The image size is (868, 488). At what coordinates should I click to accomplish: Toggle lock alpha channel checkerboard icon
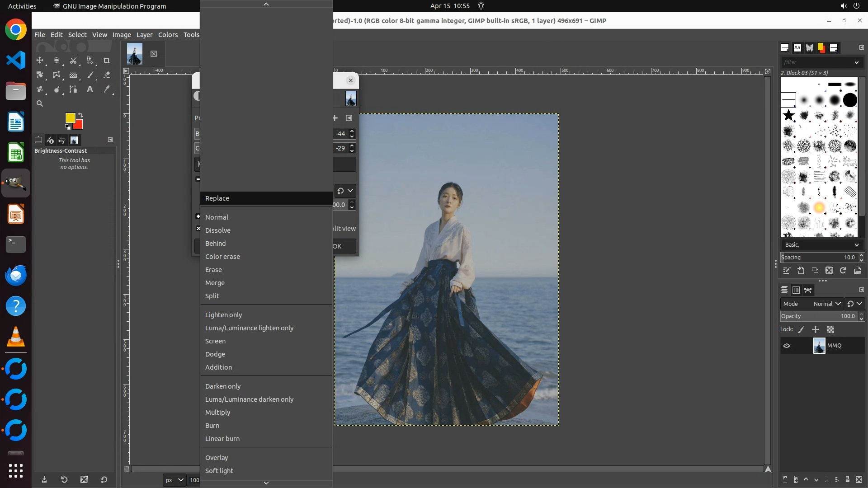[830, 330]
